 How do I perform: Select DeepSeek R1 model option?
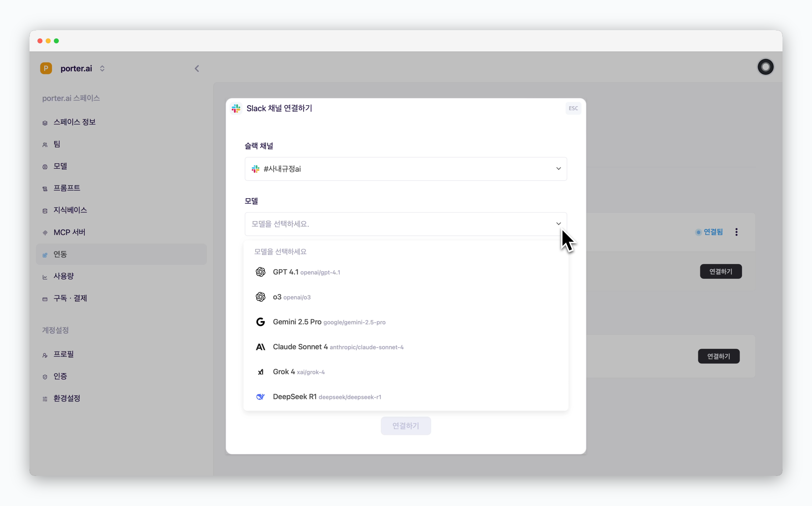[x=406, y=397]
